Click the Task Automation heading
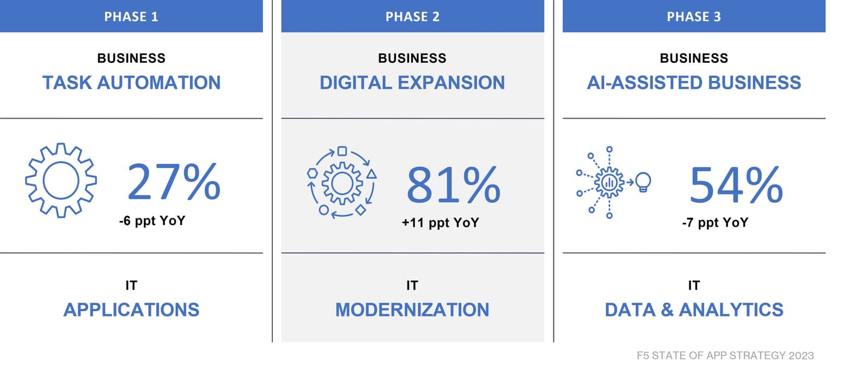 coord(131,82)
